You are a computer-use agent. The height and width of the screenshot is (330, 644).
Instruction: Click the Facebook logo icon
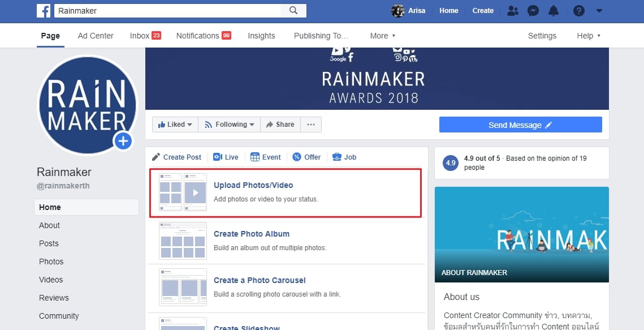click(44, 10)
